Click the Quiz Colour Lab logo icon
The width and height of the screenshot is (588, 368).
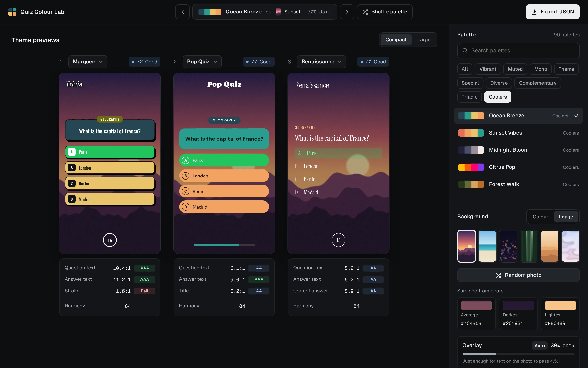(x=12, y=12)
